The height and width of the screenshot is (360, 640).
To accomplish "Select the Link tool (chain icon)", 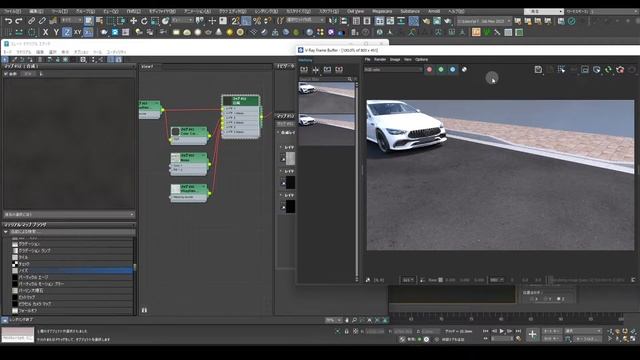I will click(x=31, y=21).
